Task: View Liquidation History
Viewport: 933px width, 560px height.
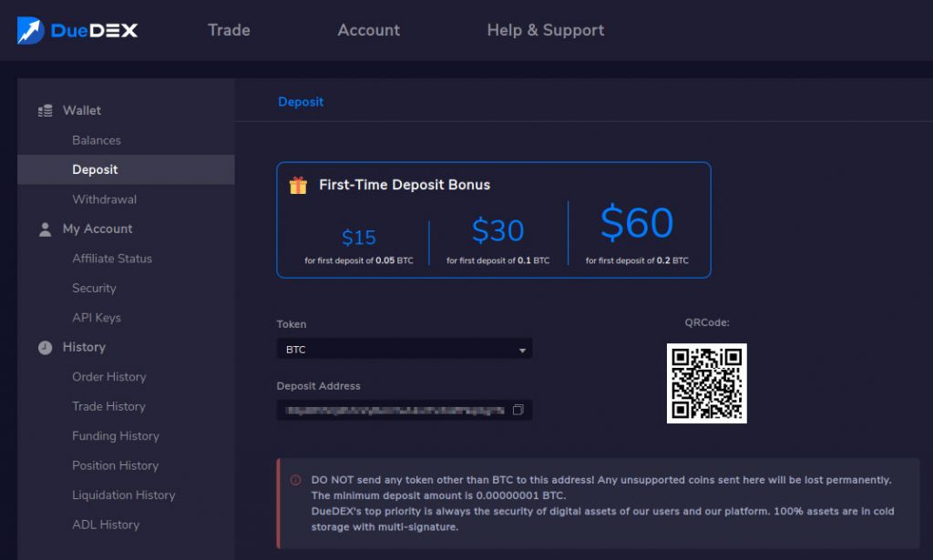Action: coord(124,495)
